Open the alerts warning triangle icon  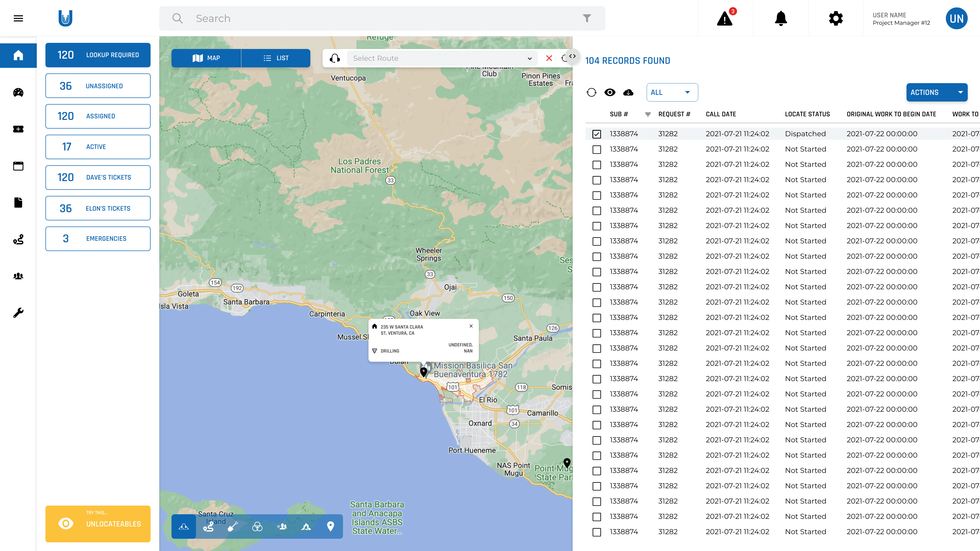tap(725, 18)
